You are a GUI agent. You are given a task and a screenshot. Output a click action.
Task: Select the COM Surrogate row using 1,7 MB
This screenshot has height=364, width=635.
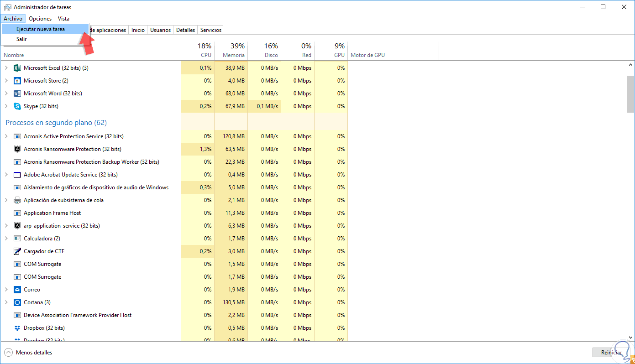[x=174, y=277]
